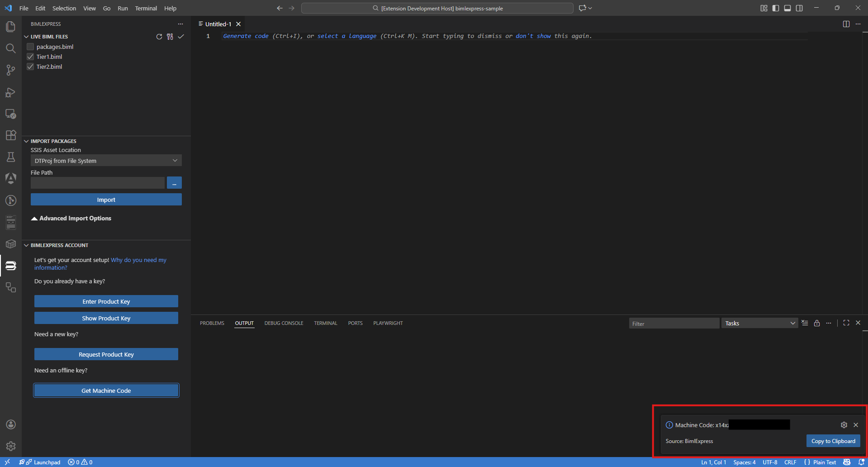This screenshot has height=467, width=868.
Task: Switch to the Terminal tab
Action: coord(325,323)
